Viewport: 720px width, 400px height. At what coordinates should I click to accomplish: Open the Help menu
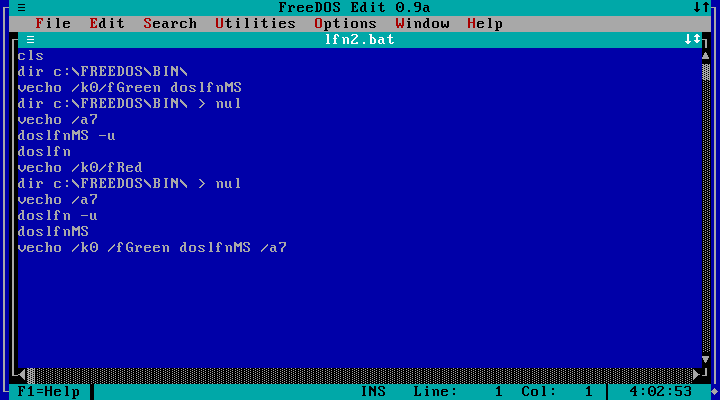[485, 23]
